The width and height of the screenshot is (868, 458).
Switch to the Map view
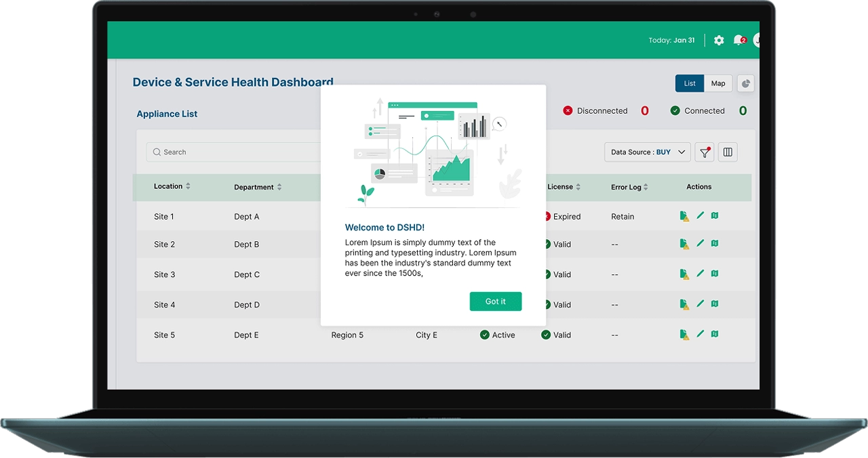718,83
